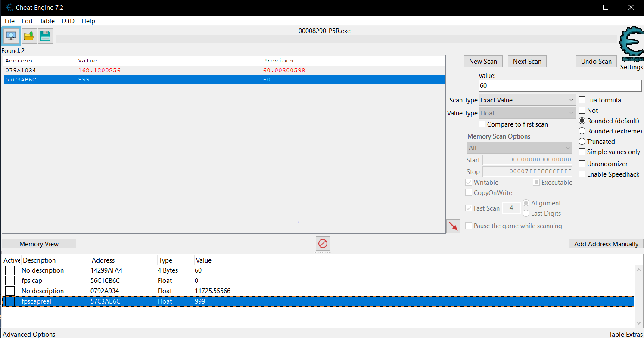This screenshot has width=644, height=338.
Task: Click the Value header in the cheat table
Action: tap(203, 260)
